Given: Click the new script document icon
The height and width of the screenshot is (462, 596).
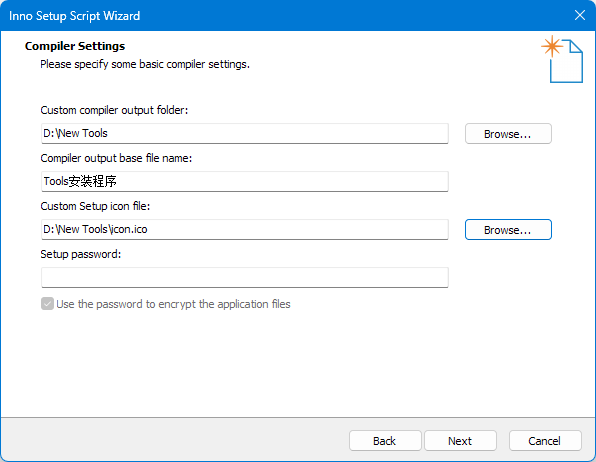Looking at the screenshot, I should point(562,59).
